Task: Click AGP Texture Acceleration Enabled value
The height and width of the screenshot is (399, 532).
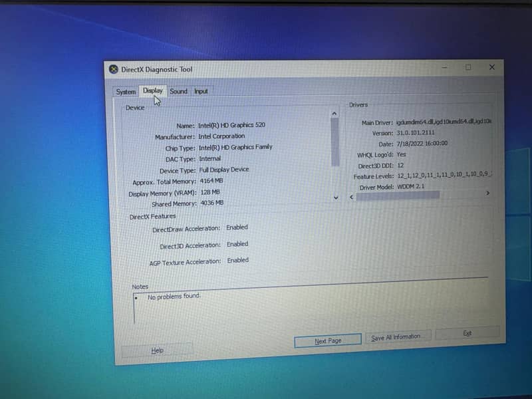Action: pos(238,260)
